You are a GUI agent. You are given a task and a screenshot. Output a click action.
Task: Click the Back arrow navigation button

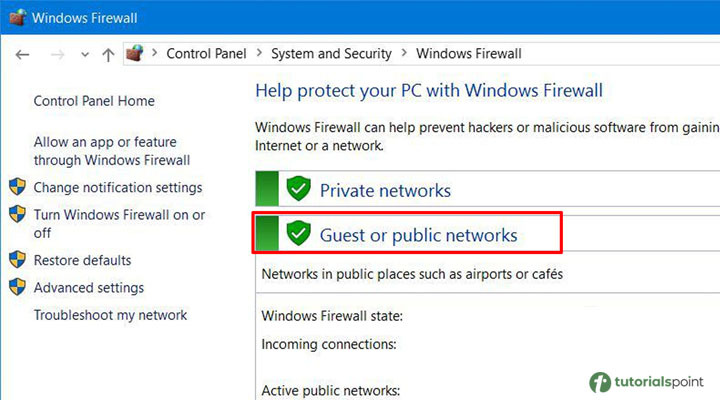coord(23,54)
